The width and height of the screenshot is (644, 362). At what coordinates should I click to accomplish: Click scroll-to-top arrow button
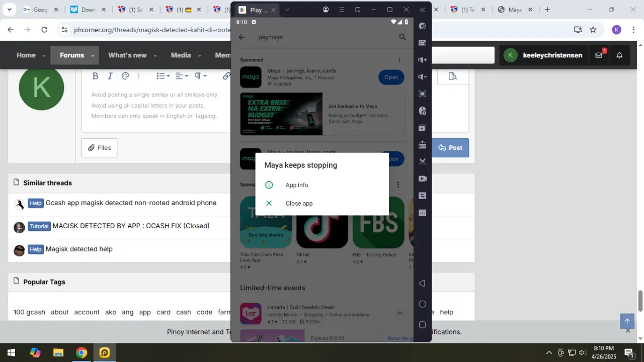(x=627, y=321)
